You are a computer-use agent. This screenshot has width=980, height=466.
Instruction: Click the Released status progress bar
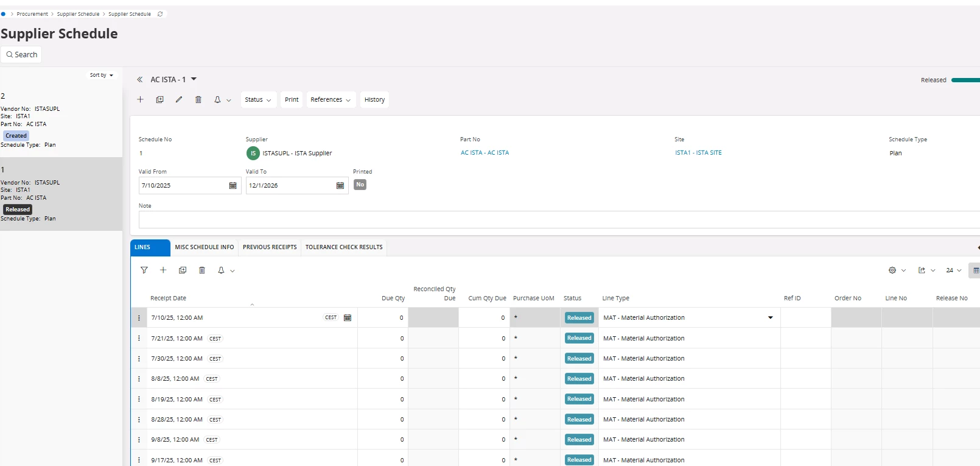(965, 80)
